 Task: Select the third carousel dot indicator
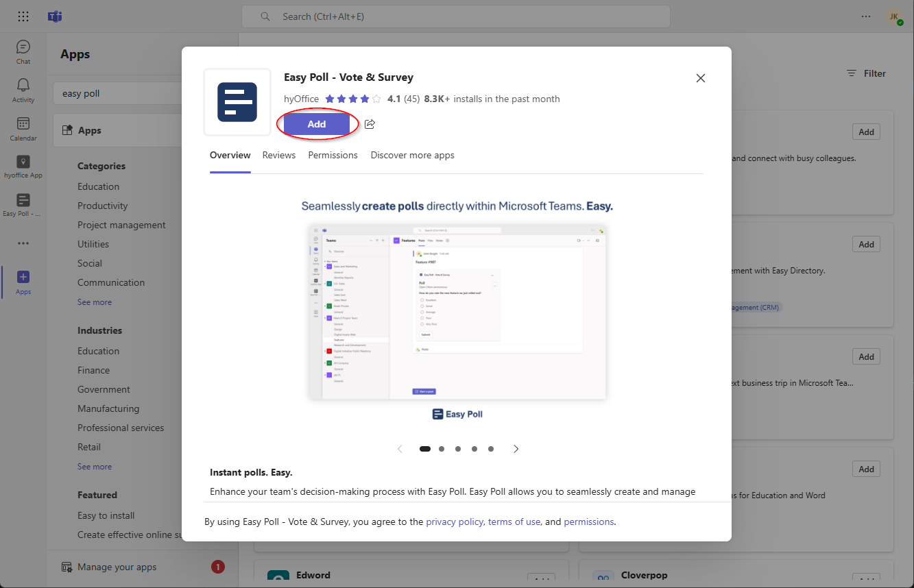(x=458, y=449)
